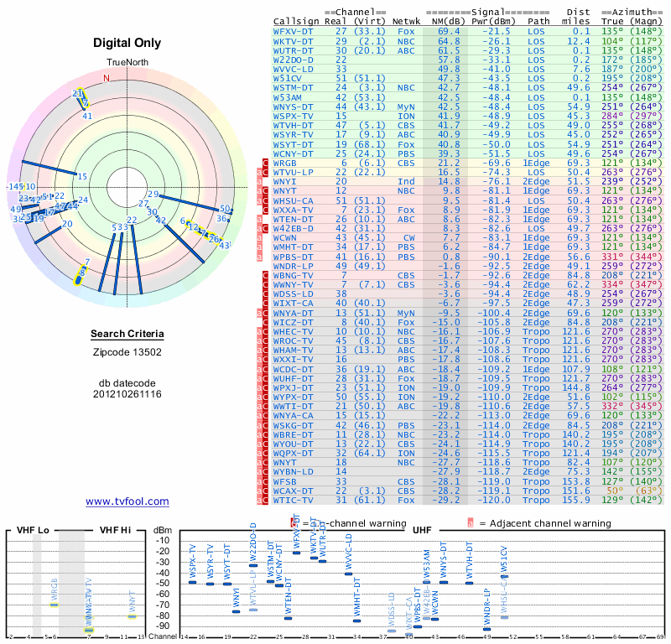Select the WXXI-TV callsign
Viewport: 671px width, 644px height.
tap(293, 360)
